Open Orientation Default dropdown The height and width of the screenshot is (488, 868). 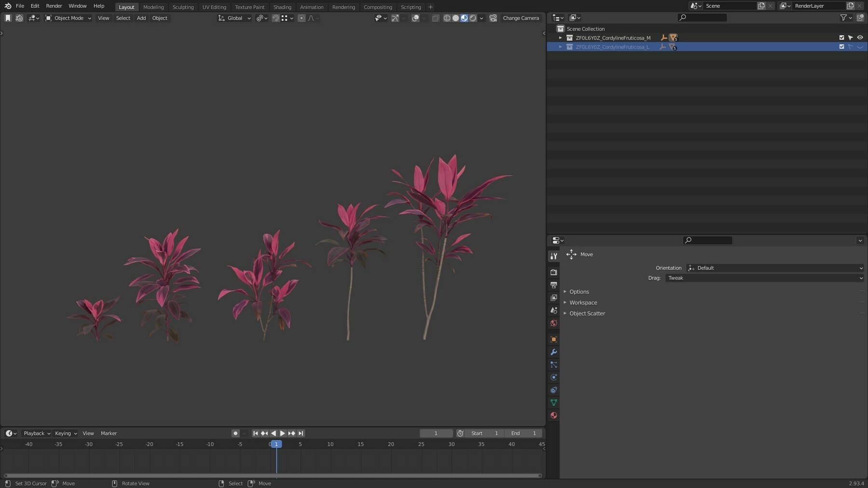775,268
